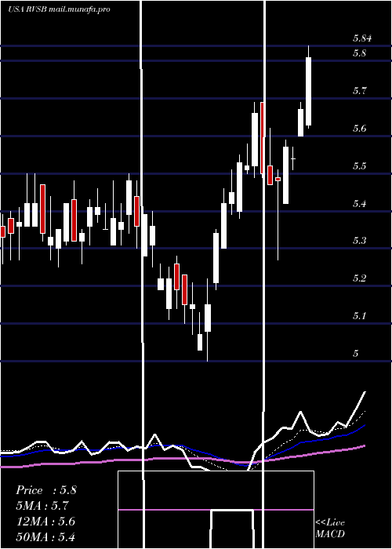Select the 5.7 price axis label
Viewport: 392px width, 549px height.
(359, 91)
